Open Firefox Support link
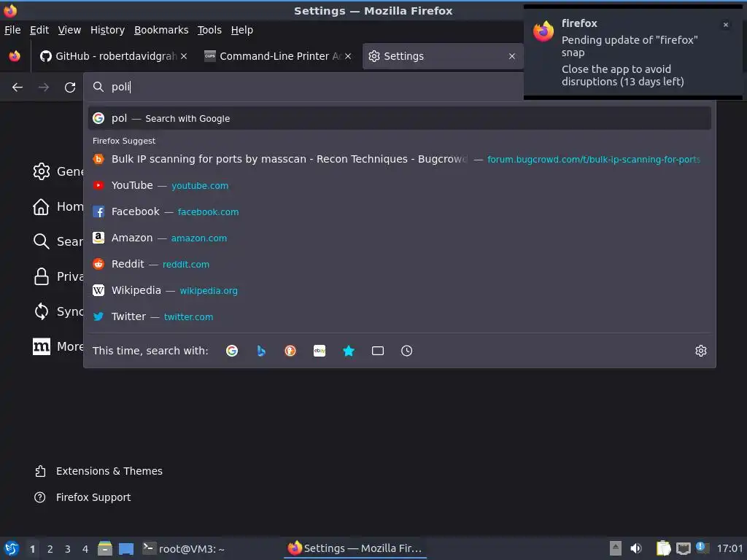This screenshot has height=560, width=747. (x=93, y=497)
